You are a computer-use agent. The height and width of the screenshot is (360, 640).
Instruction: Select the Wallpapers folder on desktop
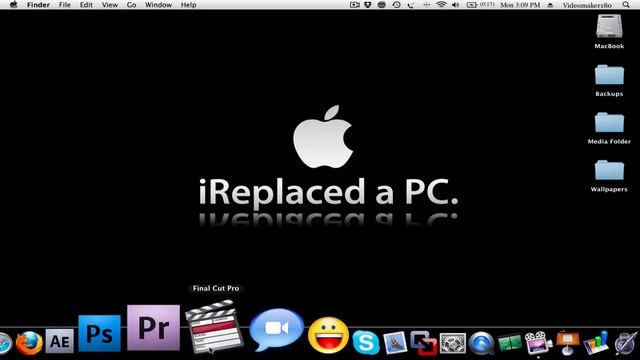(609, 170)
